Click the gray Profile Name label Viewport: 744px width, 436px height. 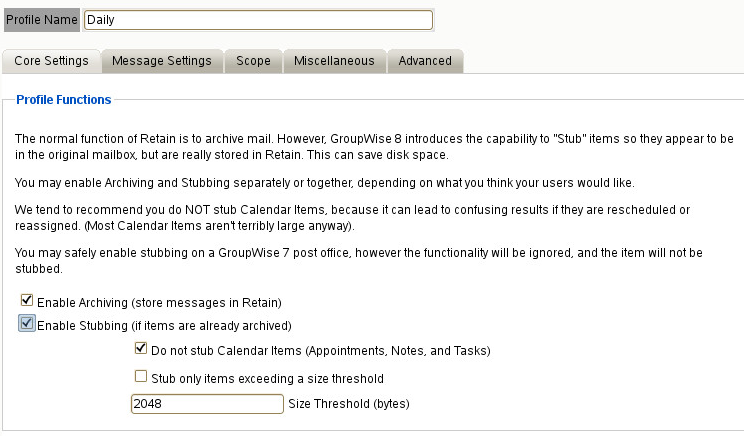[41, 19]
